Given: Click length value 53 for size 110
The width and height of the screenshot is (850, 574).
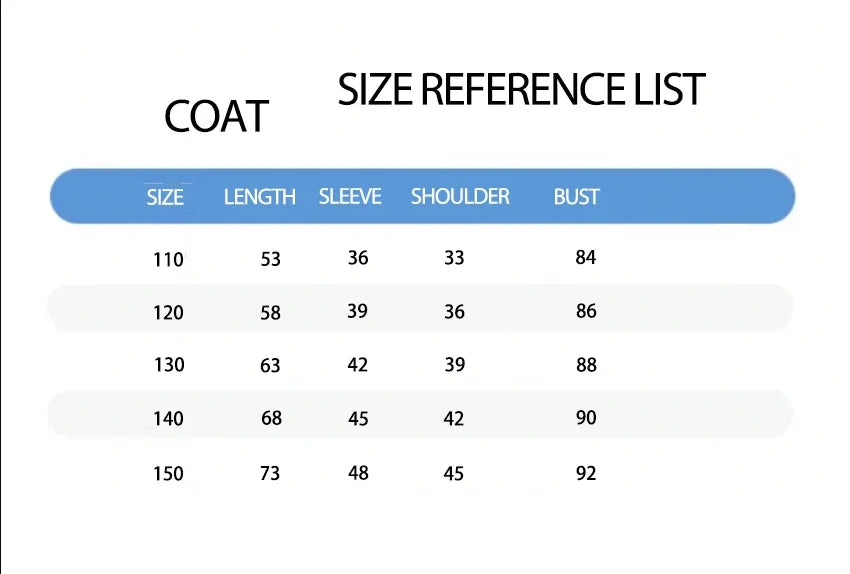Looking at the screenshot, I should (270, 259).
